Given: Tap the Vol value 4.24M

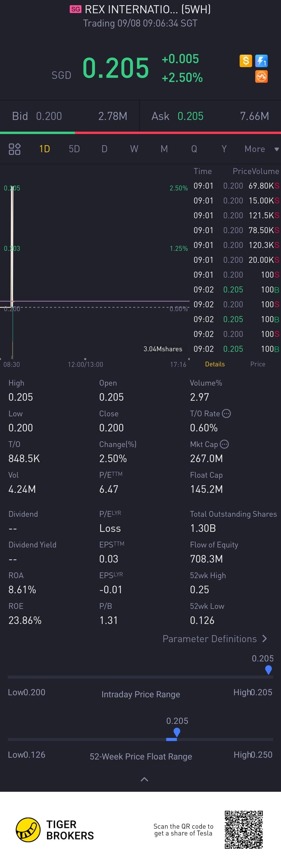Looking at the screenshot, I should tap(22, 489).
